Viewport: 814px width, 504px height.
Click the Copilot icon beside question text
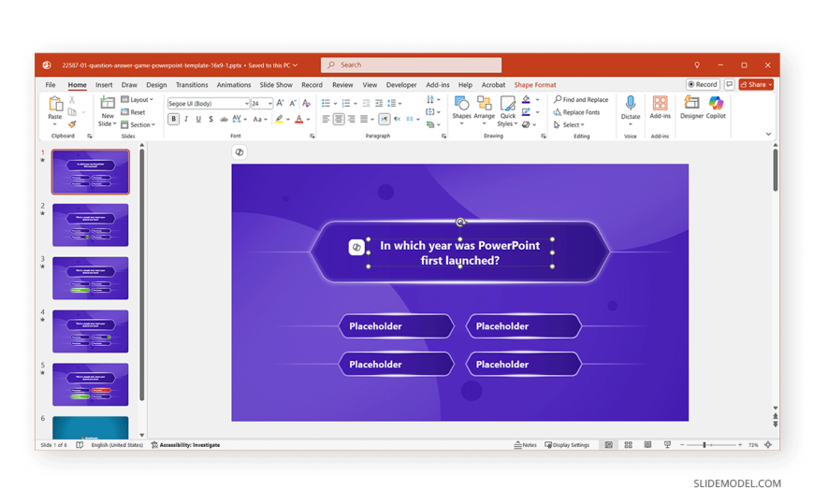point(356,247)
